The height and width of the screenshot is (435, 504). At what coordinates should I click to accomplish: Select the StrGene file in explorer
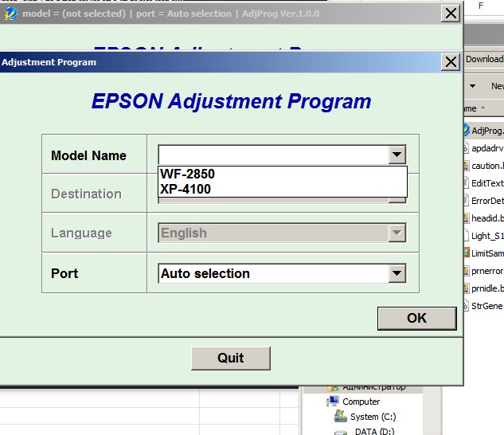click(484, 306)
